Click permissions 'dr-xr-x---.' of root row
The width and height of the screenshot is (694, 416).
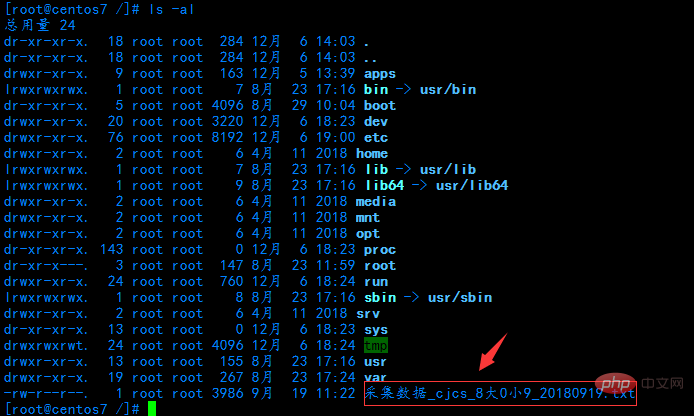click(x=46, y=266)
